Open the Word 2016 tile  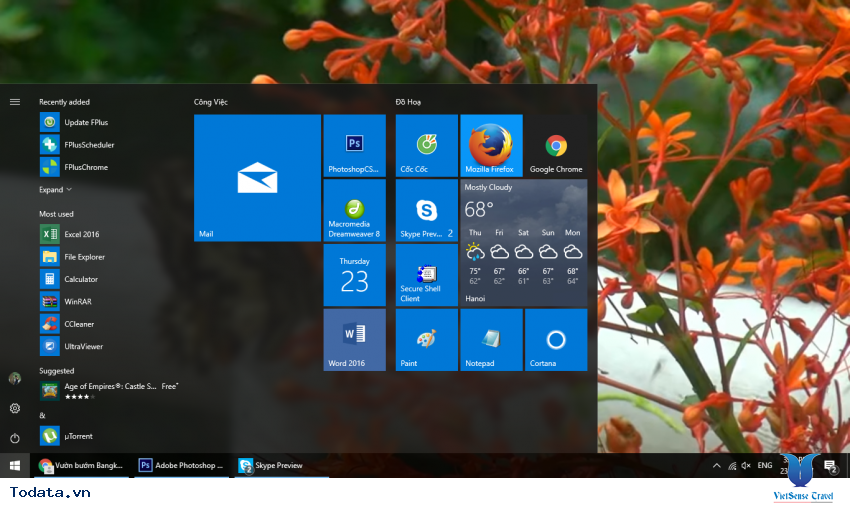click(354, 339)
